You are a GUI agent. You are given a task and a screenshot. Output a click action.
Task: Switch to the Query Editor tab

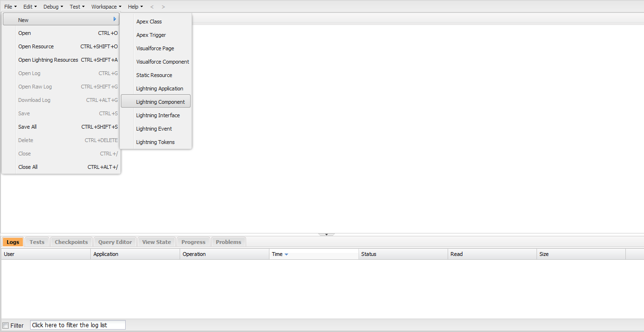115,242
